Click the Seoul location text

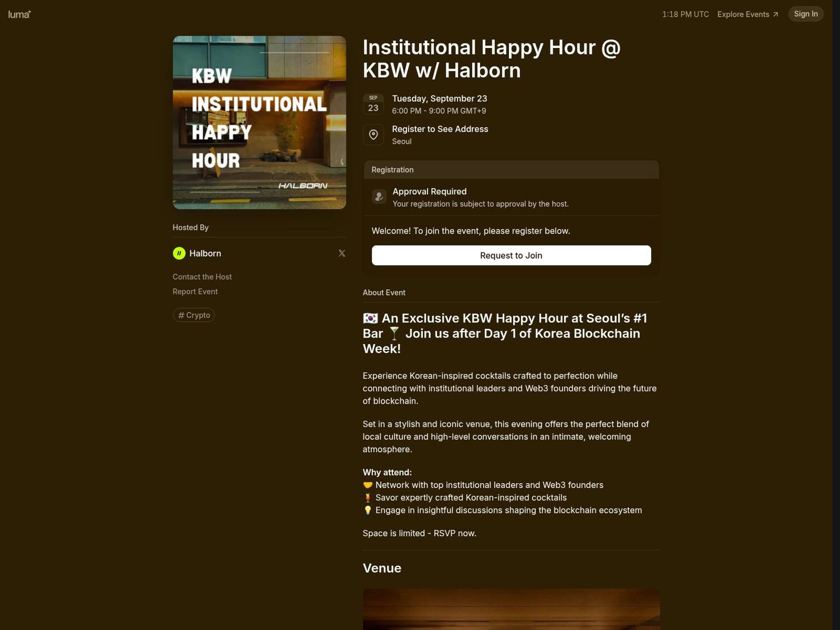(402, 142)
